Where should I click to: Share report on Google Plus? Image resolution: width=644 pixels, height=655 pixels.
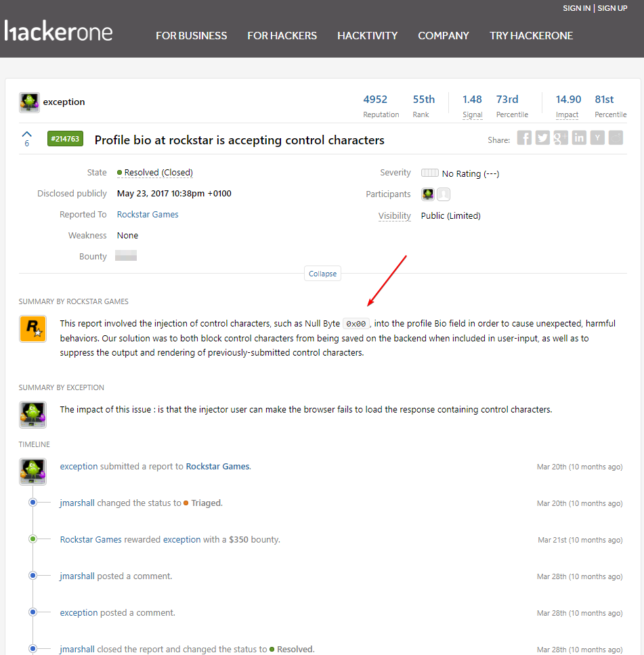point(561,138)
